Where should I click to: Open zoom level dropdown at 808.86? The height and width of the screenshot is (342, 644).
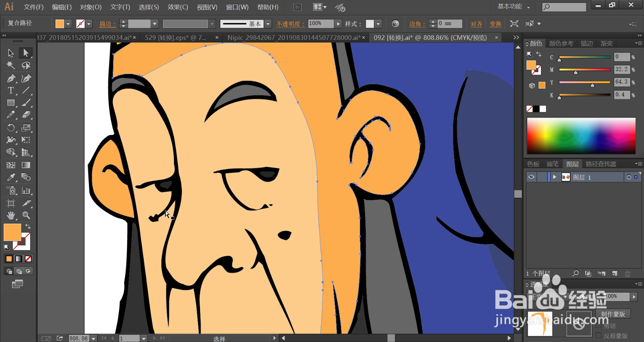pyautogui.click(x=93, y=338)
